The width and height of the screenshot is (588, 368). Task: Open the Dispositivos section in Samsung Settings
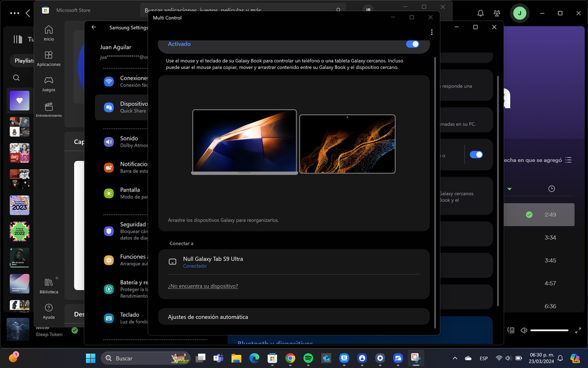(122, 107)
